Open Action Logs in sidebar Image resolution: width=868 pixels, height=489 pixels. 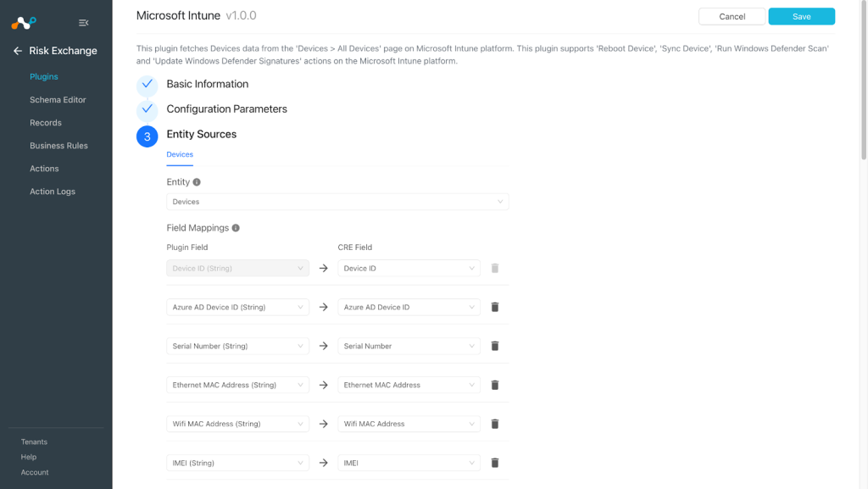53,192
